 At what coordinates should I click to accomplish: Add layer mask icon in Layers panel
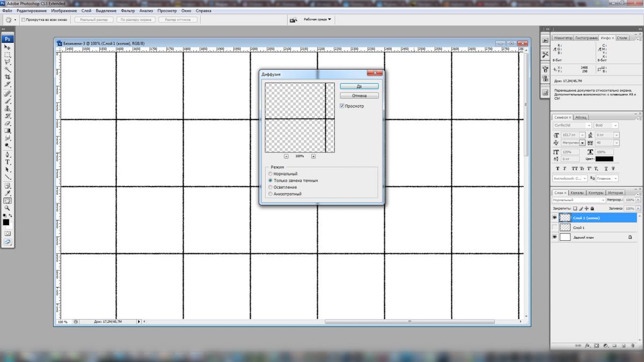point(596,346)
